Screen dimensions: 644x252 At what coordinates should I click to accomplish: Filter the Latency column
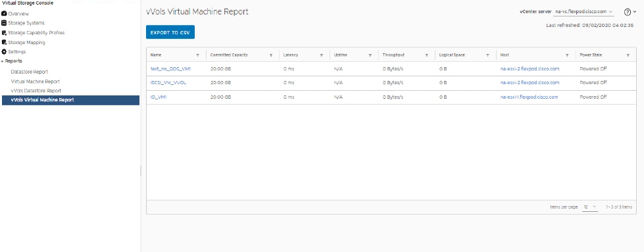321,55
